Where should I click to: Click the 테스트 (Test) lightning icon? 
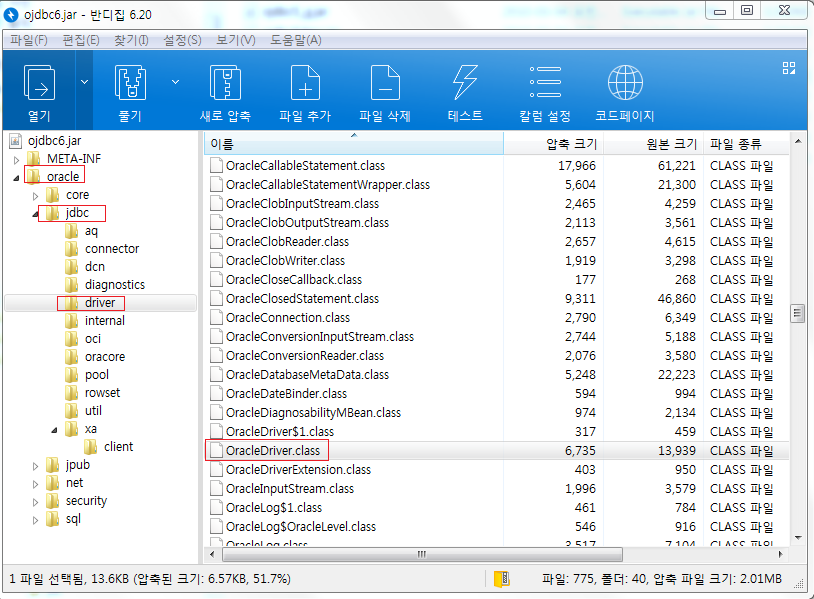(465, 83)
